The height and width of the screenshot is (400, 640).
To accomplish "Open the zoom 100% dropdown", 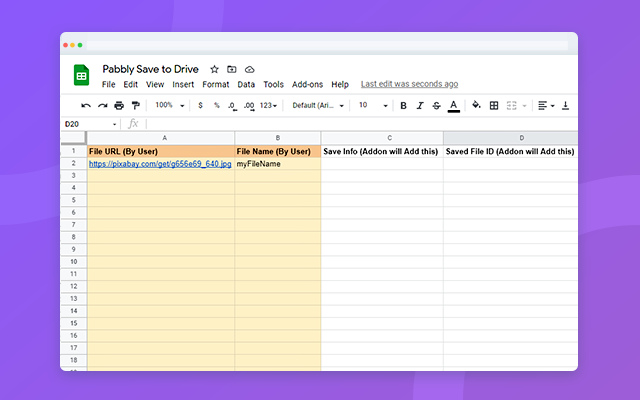I will tap(170, 105).
